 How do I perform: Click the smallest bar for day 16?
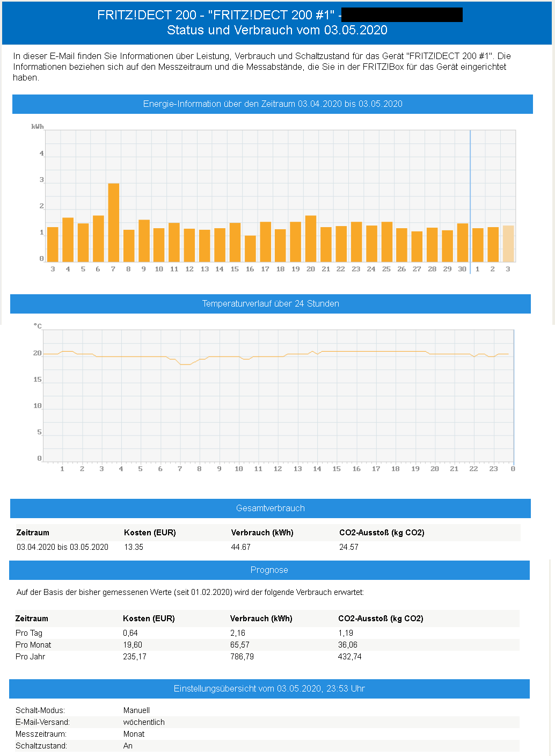[250, 247]
